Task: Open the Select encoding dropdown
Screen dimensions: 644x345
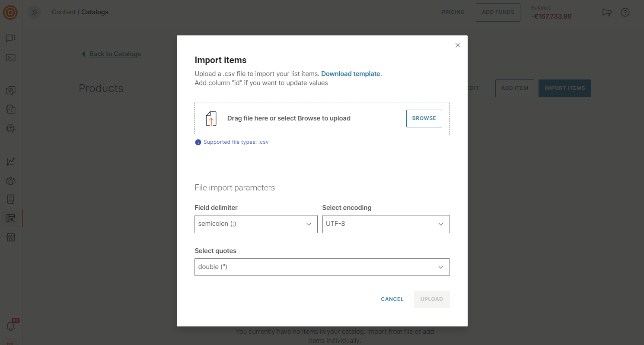Action: [386, 224]
